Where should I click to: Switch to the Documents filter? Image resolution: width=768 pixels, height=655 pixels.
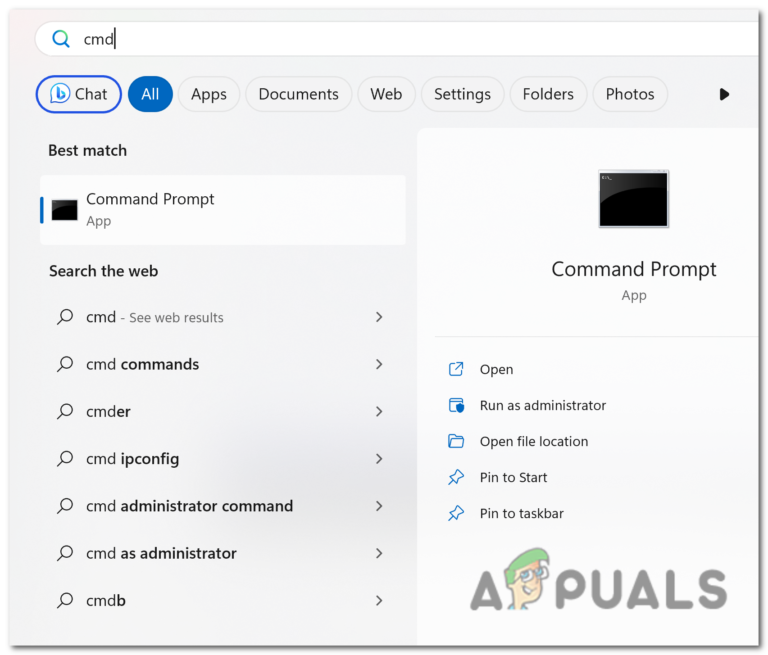(x=299, y=94)
